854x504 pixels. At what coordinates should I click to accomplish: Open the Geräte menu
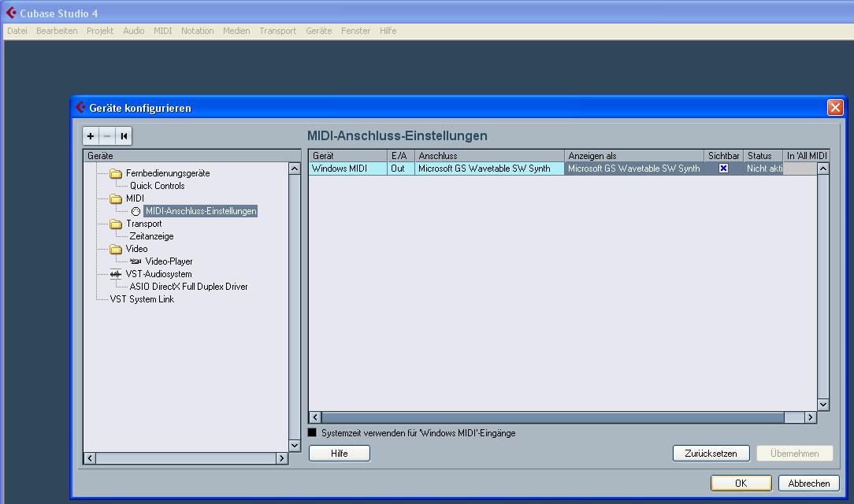(318, 31)
